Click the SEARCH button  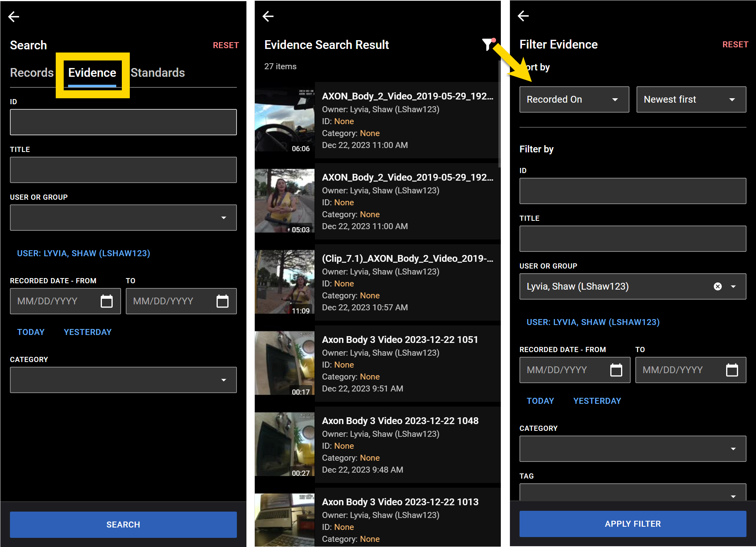coord(123,524)
